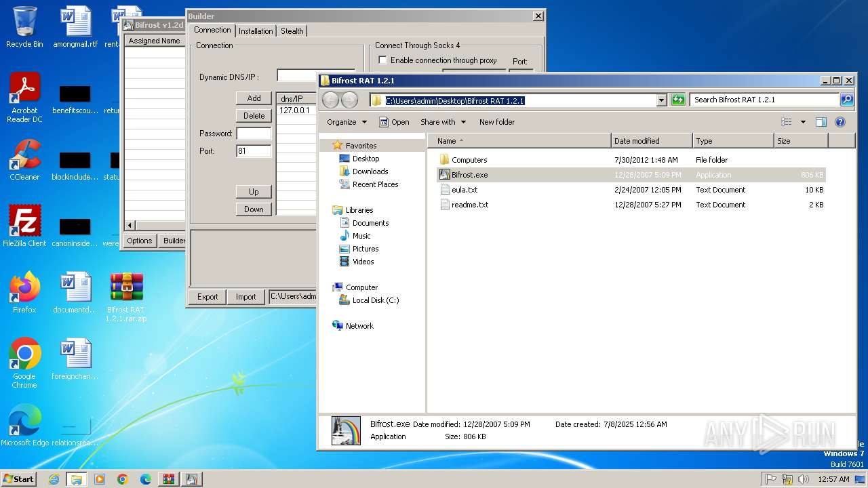Open the Recycle Bin desktop icon
The width and height of the screenshot is (868, 488).
point(24,27)
